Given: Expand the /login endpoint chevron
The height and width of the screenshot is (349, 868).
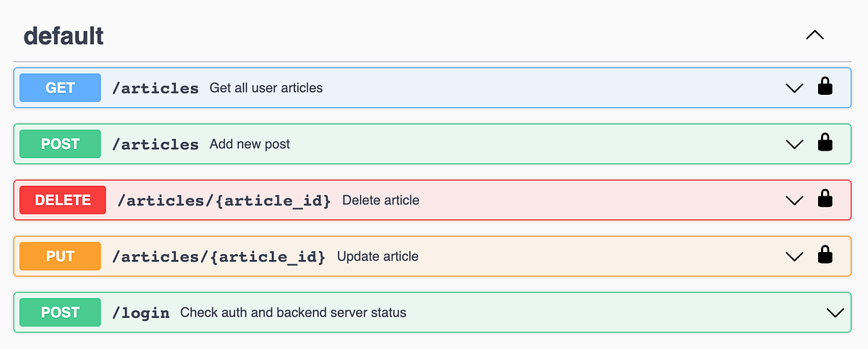Looking at the screenshot, I should click(x=835, y=313).
